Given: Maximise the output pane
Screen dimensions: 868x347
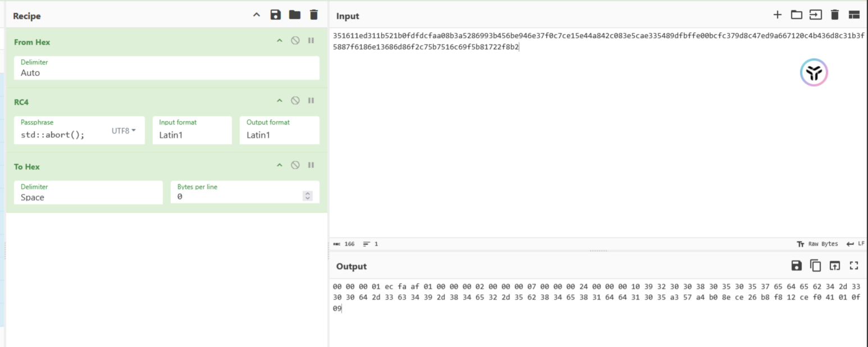Looking at the screenshot, I should (854, 266).
